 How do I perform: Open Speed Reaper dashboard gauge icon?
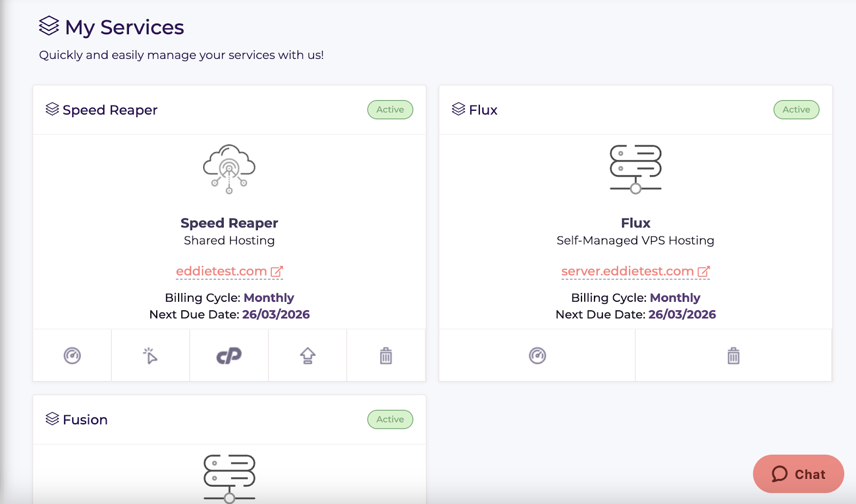[72, 356]
